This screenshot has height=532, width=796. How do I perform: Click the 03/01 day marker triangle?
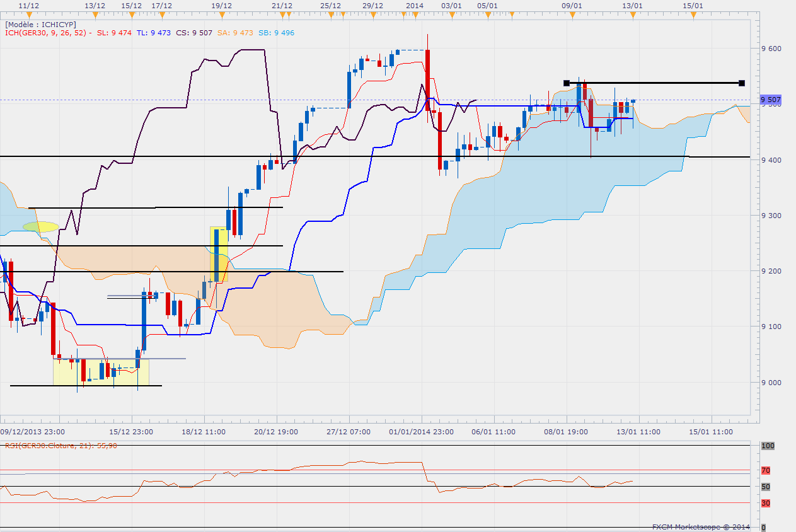click(x=451, y=14)
